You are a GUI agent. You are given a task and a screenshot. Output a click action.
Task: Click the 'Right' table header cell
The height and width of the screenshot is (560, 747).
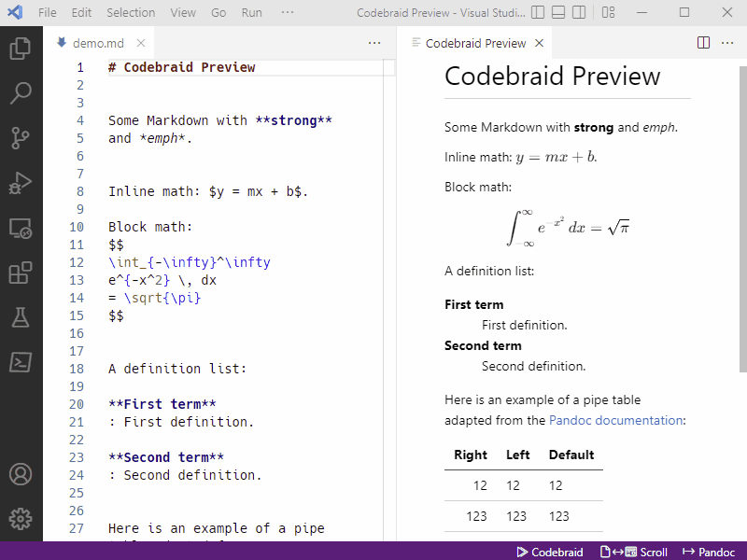click(471, 455)
